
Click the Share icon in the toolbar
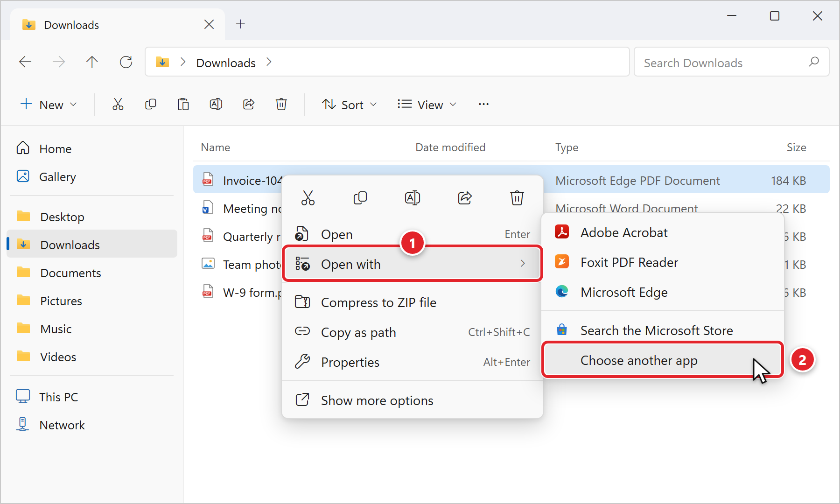[249, 105]
